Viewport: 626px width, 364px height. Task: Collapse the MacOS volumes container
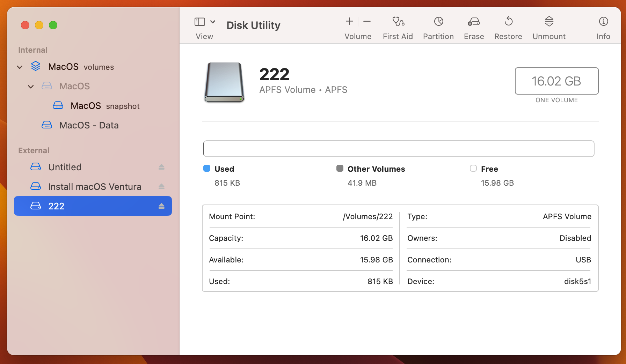(x=20, y=67)
